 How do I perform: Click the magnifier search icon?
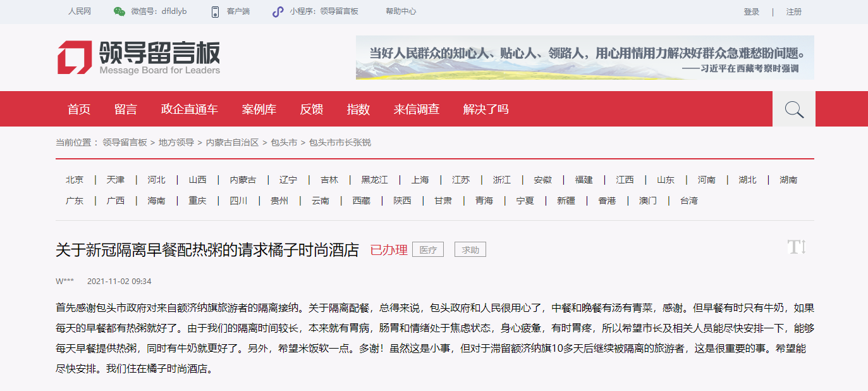(793, 109)
